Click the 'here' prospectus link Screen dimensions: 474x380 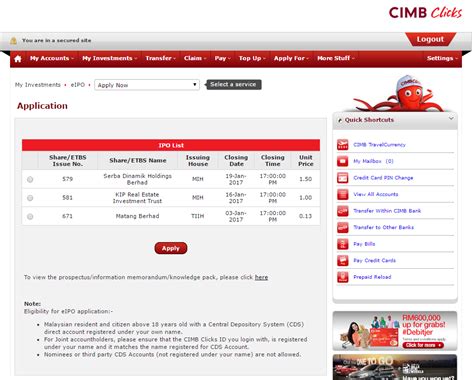[x=261, y=277]
